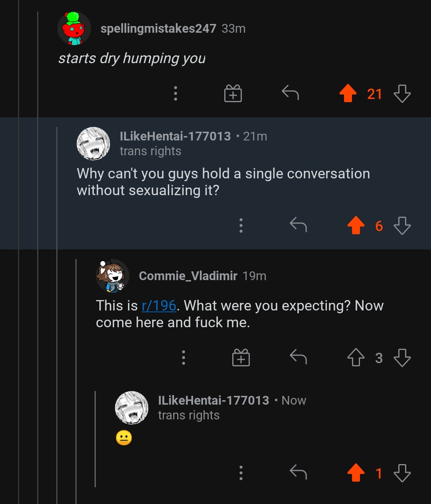The height and width of the screenshot is (504, 431).
Task: Reply to Commie_Vladimir's comment
Action: pyautogui.click(x=298, y=357)
